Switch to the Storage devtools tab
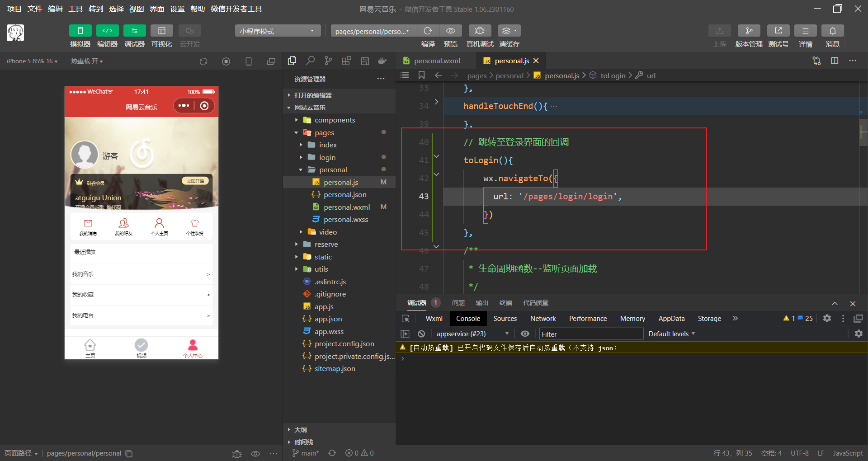Screen dimensions: 868x461 pos(709,319)
